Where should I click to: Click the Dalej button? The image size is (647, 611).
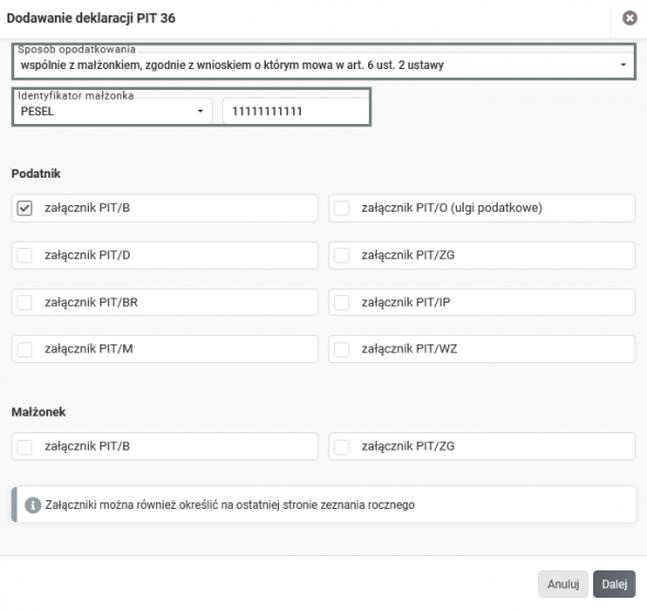614,584
